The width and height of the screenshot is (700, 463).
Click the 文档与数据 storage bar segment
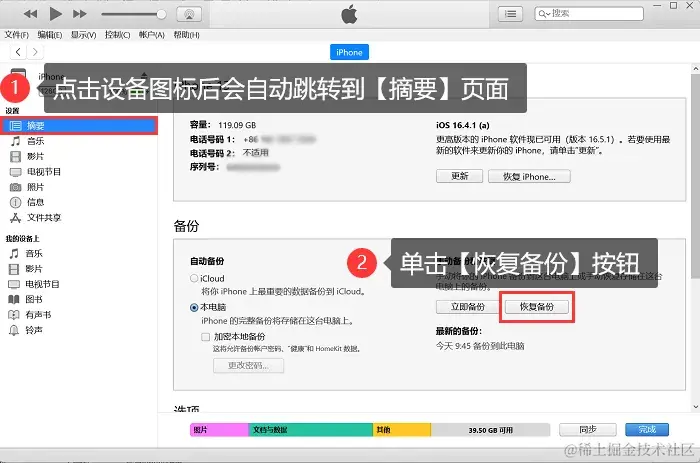311,430
